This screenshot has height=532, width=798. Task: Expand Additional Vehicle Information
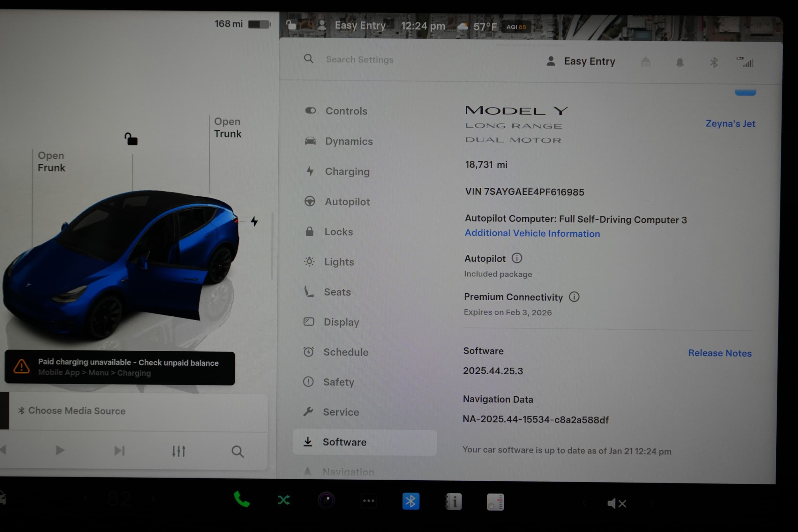tap(532, 233)
